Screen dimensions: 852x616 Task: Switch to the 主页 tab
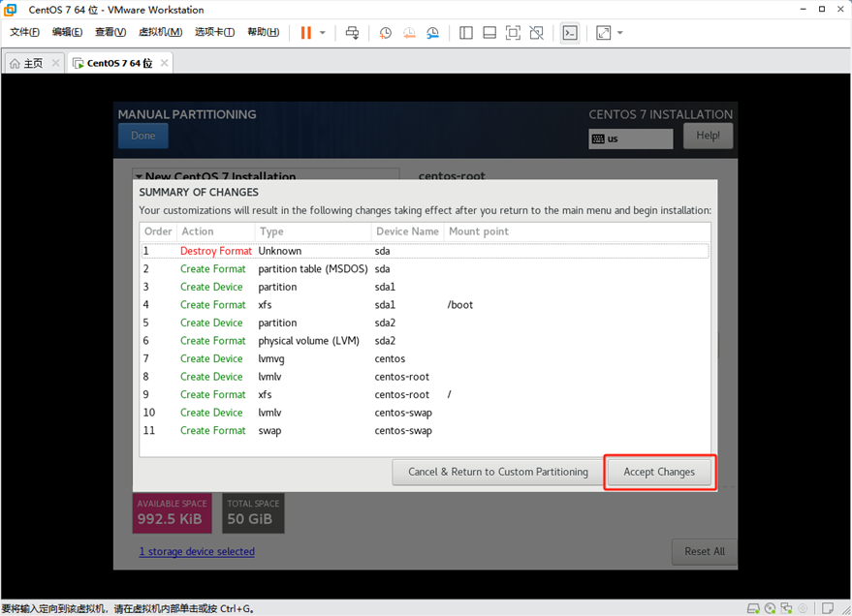pos(34,64)
